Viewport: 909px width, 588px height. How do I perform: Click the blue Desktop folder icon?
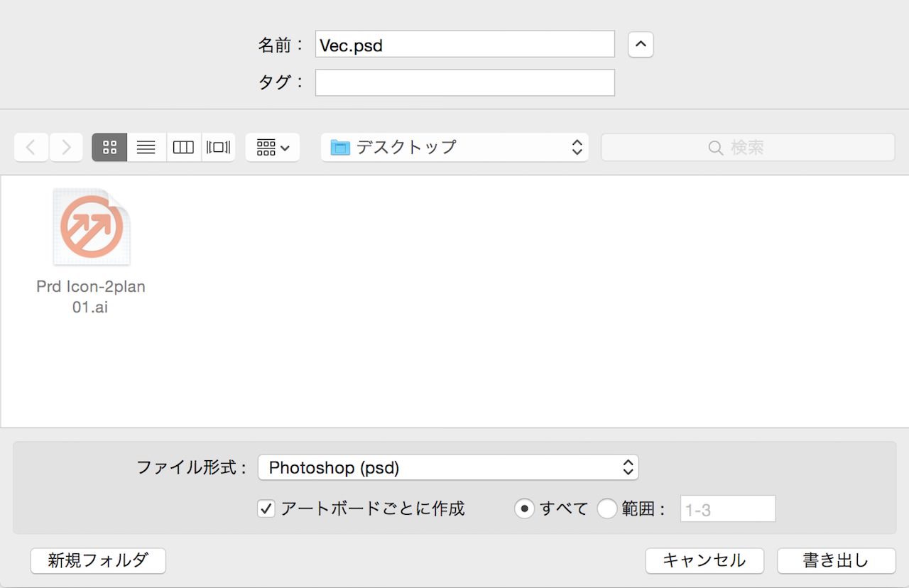coord(341,148)
